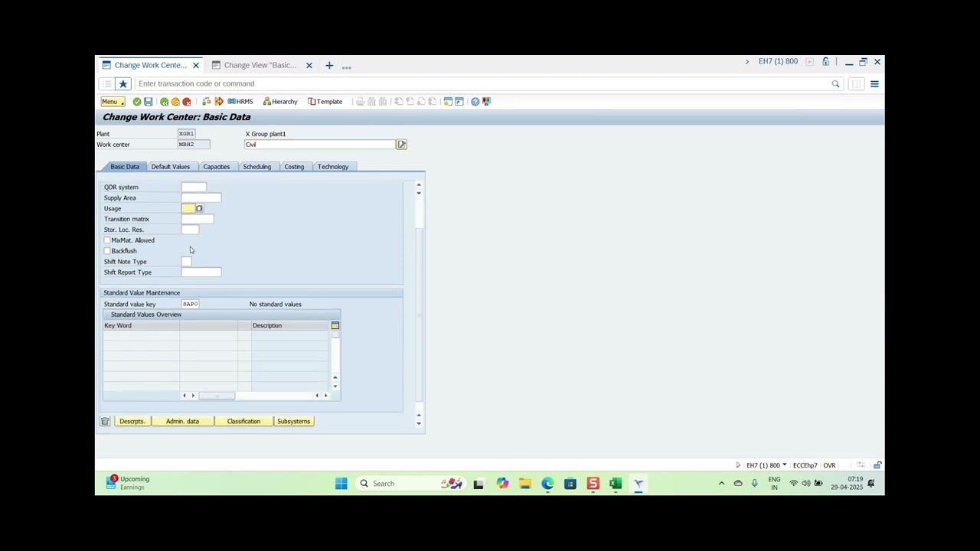
Task: Edit the Civil description field
Action: click(320, 145)
